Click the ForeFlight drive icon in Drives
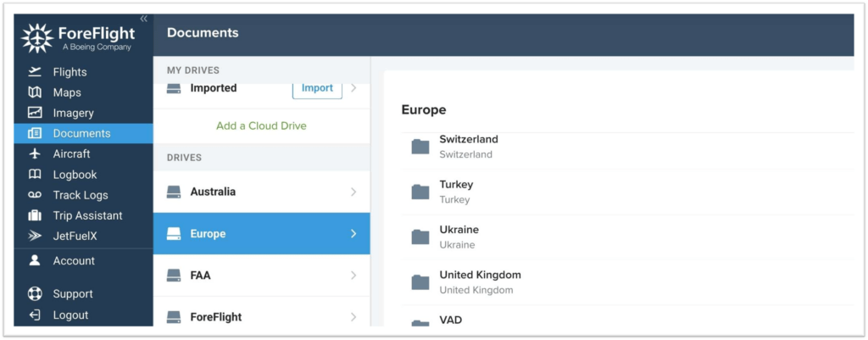 tap(174, 317)
